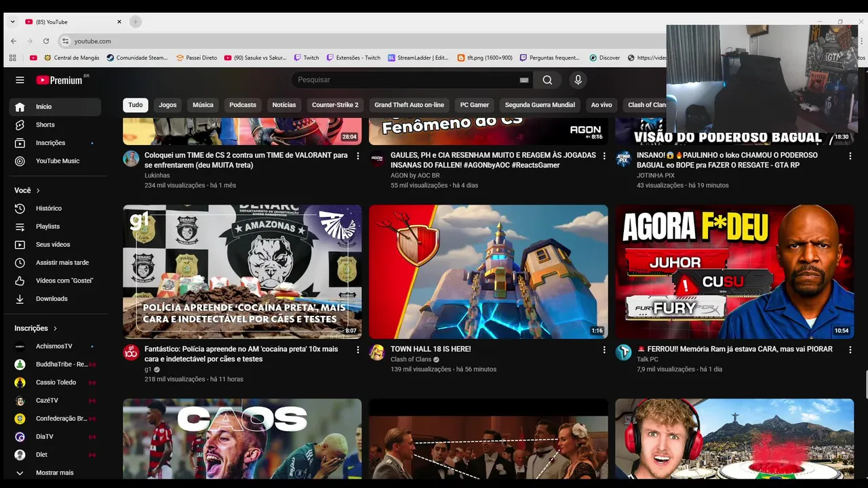Image resolution: width=868 pixels, height=488 pixels.
Task: Play the AGORA F*DEU Talk PC thumbnail
Action: (734, 272)
